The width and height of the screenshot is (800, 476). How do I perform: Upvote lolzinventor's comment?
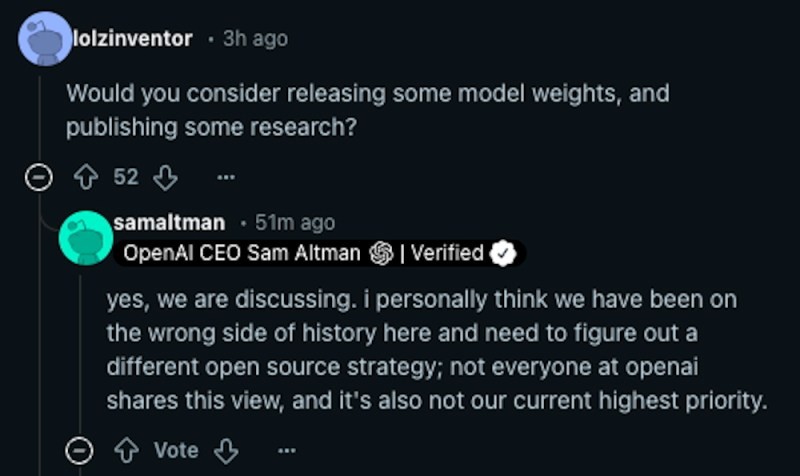[86, 178]
